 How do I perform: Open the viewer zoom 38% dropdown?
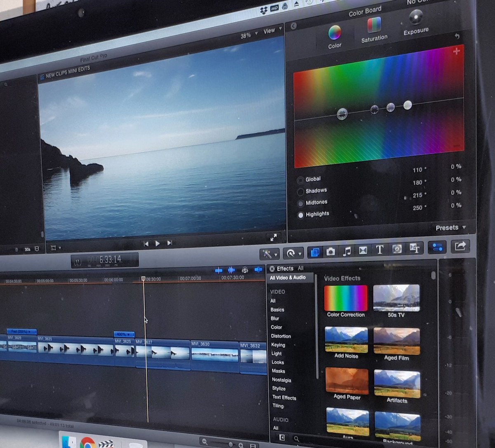click(249, 35)
